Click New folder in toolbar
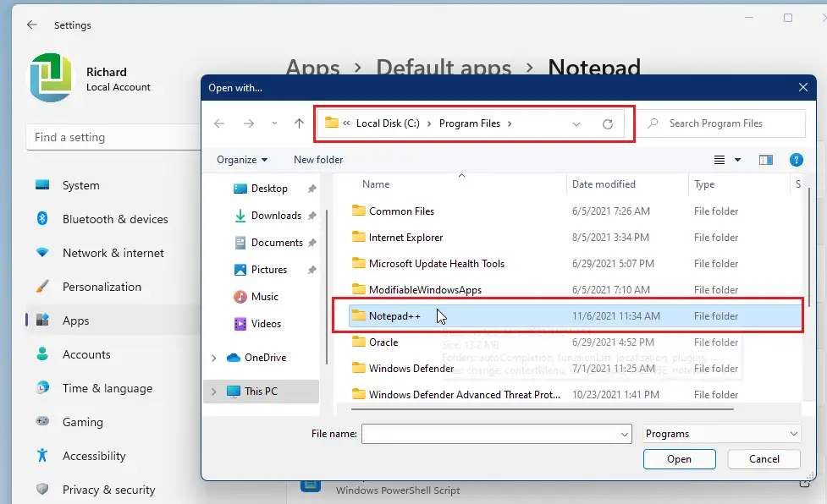This screenshot has width=827, height=504. click(x=318, y=160)
